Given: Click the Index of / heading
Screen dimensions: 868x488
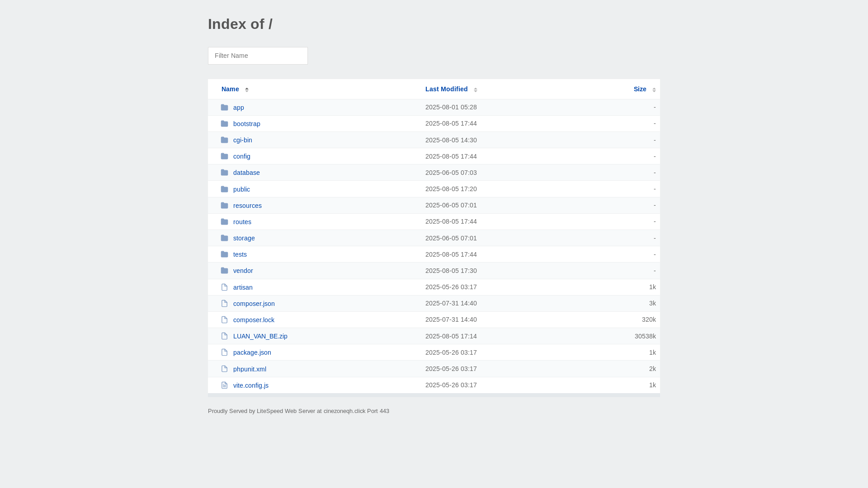Looking at the screenshot, I should (240, 24).
